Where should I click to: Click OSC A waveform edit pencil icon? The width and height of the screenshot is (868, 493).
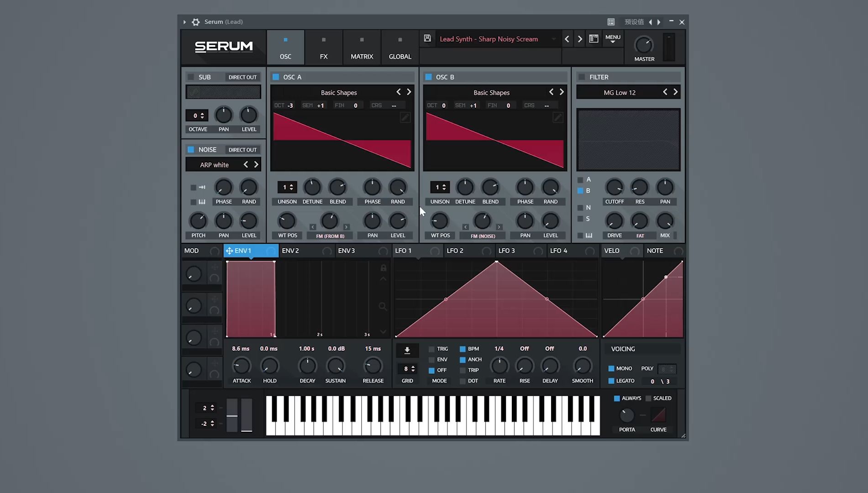click(x=405, y=118)
